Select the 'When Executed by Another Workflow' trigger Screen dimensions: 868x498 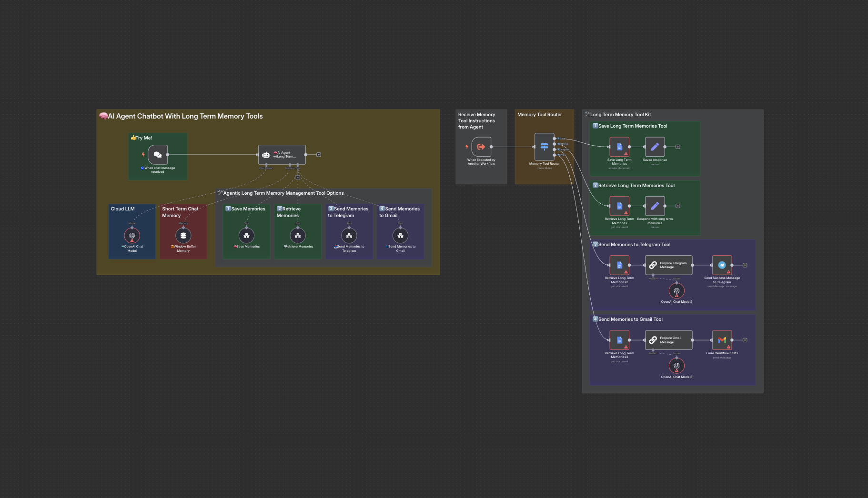point(481,147)
